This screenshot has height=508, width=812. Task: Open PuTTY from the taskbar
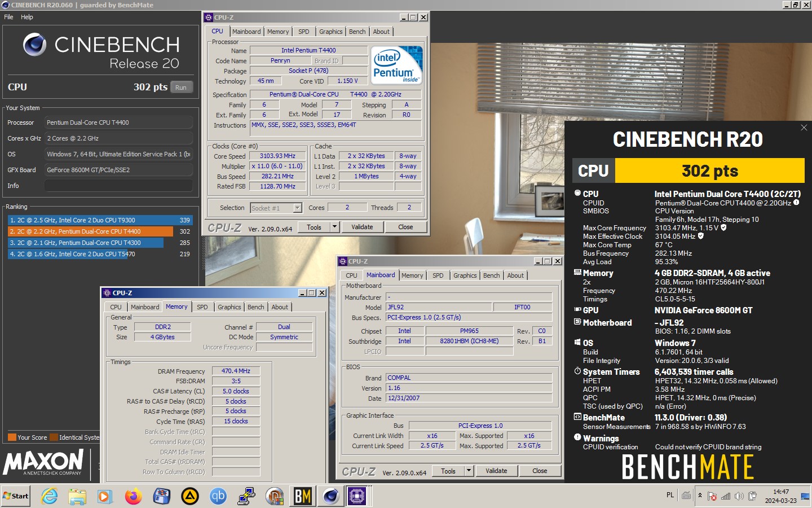coord(246,496)
